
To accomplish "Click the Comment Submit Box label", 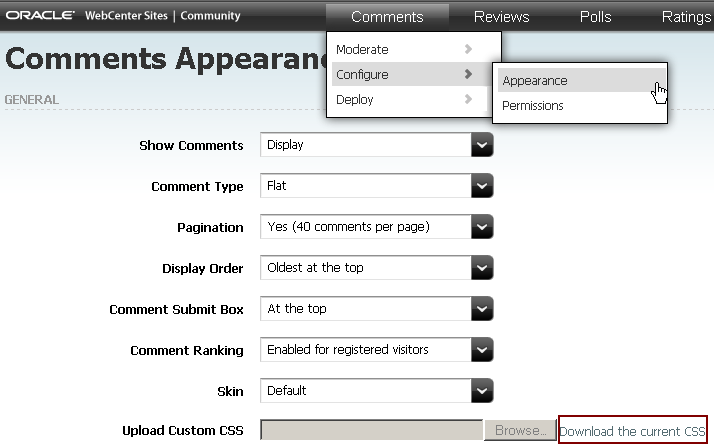I will [x=176, y=309].
